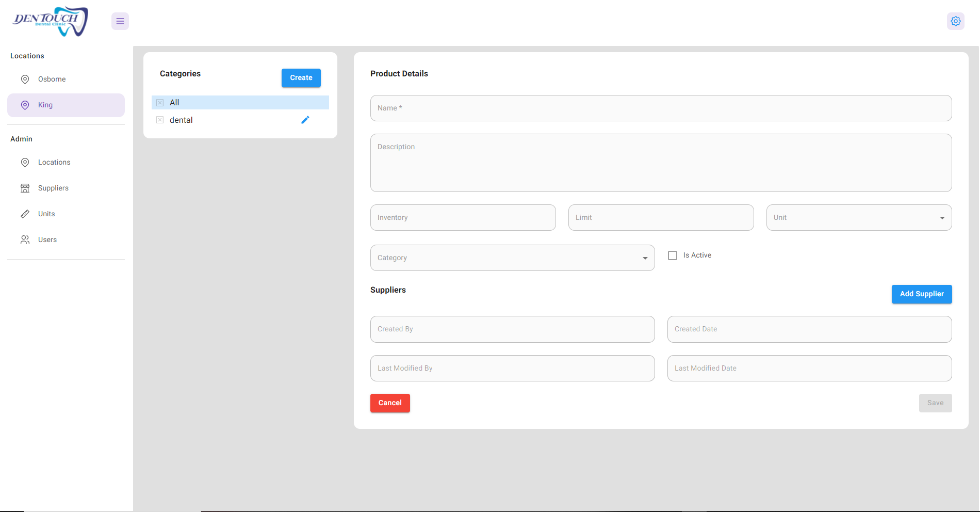Select Osborne location in sidebar

[x=66, y=79]
